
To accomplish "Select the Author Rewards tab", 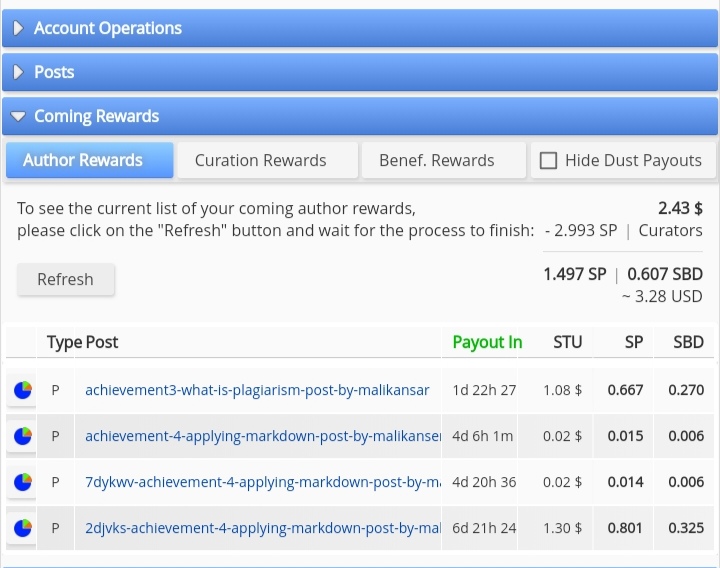I will (90, 160).
